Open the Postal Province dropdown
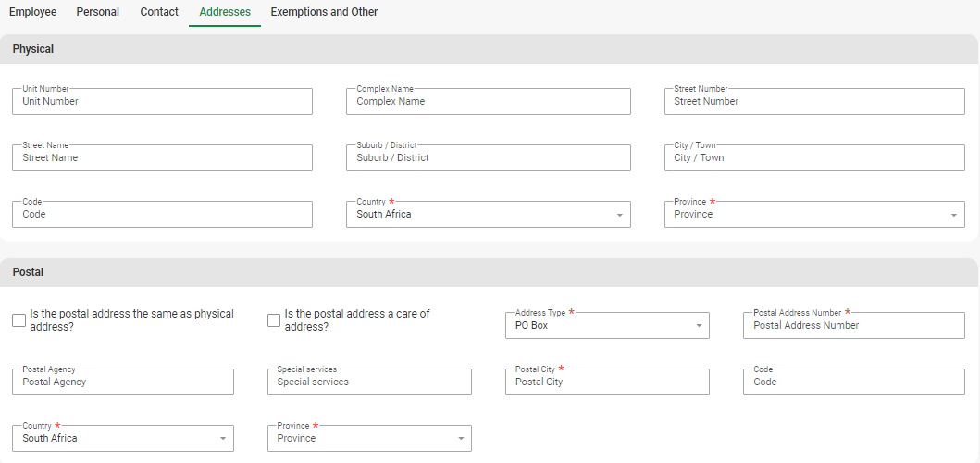Screen dimensions: 980x463 pos(368,439)
